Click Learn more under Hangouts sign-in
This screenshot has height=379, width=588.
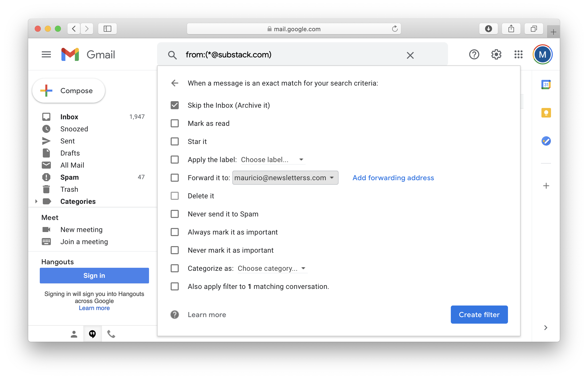pyautogui.click(x=94, y=308)
